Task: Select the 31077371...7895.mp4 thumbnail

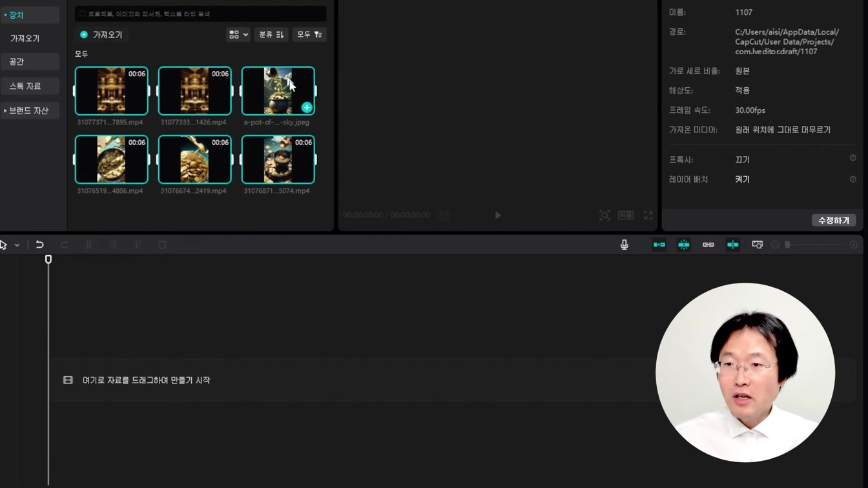Action: click(111, 91)
